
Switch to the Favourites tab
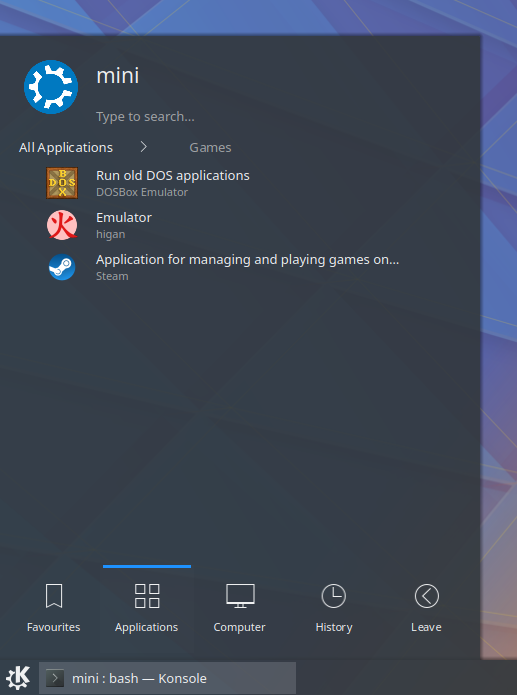[54, 611]
